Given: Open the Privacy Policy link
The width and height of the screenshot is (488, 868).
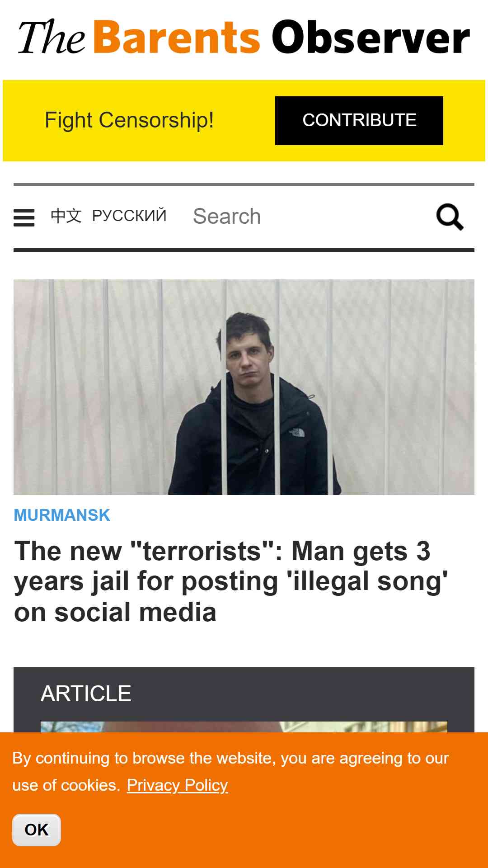Looking at the screenshot, I should coord(177,785).
